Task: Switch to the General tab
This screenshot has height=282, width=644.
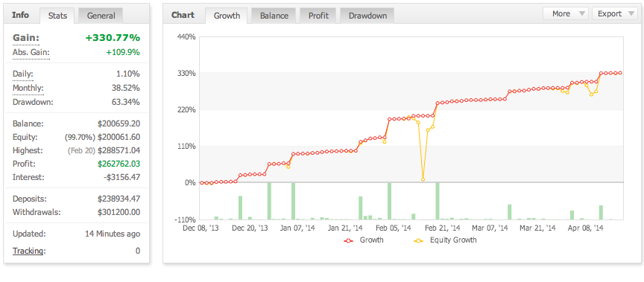Action: pos(101,16)
